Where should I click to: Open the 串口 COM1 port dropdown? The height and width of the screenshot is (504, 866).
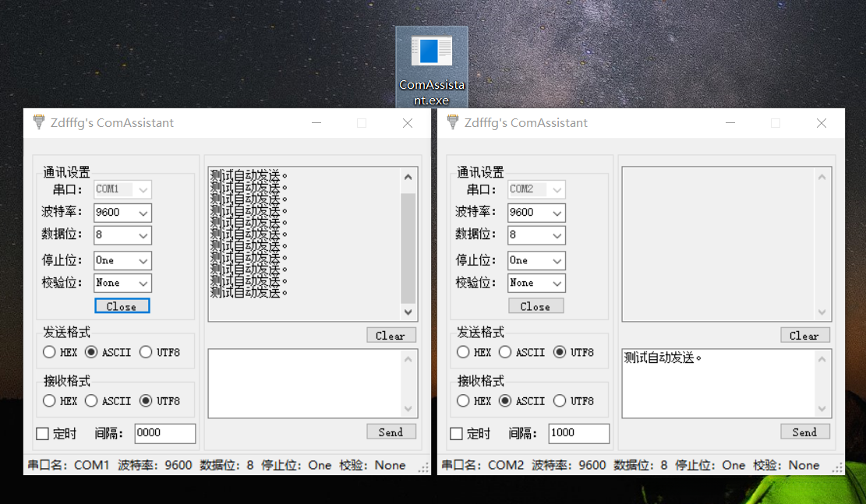122,189
